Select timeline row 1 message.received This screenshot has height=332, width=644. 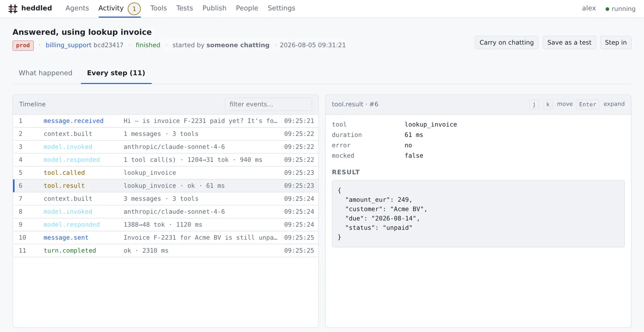(166, 121)
